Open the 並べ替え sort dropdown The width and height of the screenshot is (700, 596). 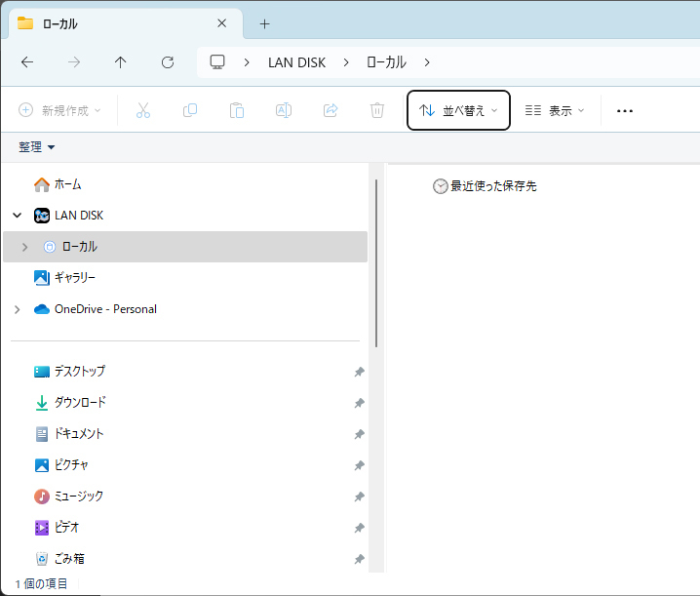coord(457,111)
